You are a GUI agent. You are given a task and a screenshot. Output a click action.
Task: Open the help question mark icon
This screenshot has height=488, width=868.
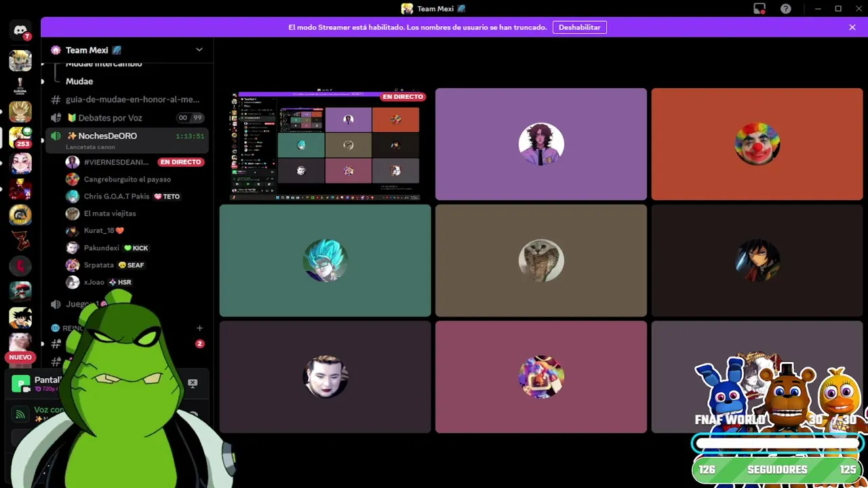click(x=785, y=9)
